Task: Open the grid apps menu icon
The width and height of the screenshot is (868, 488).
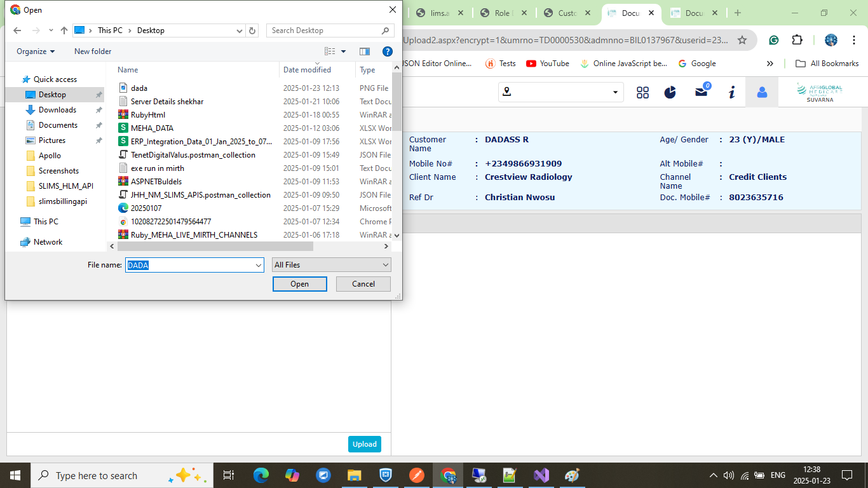Action: (642, 93)
